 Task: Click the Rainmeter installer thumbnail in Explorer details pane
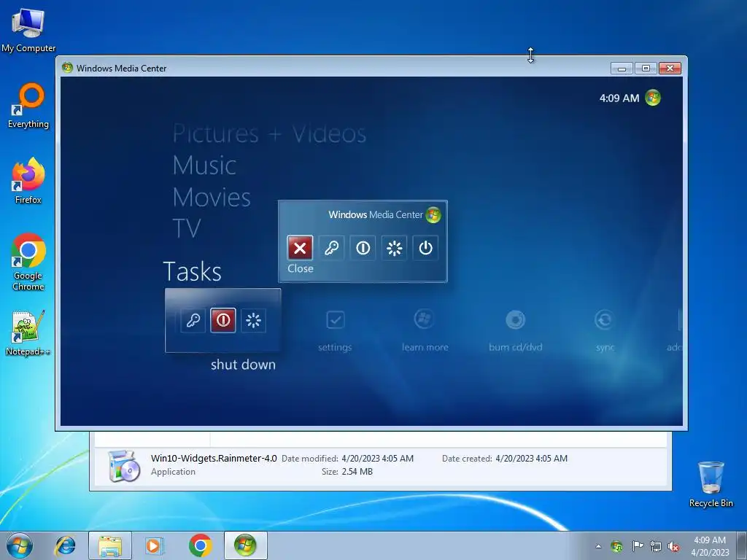pos(124,466)
